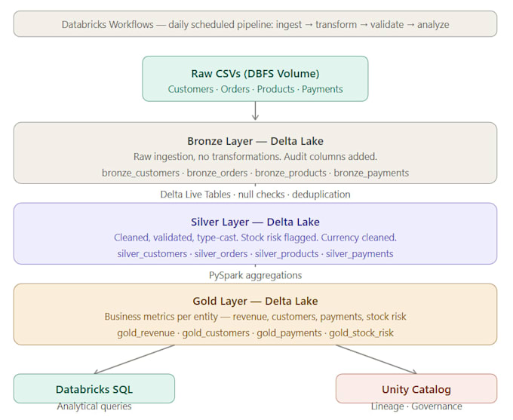Click 'Cleaned, validated, type-cast' description
This screenshot has width=513, height=420.
[x=255, y=238]
